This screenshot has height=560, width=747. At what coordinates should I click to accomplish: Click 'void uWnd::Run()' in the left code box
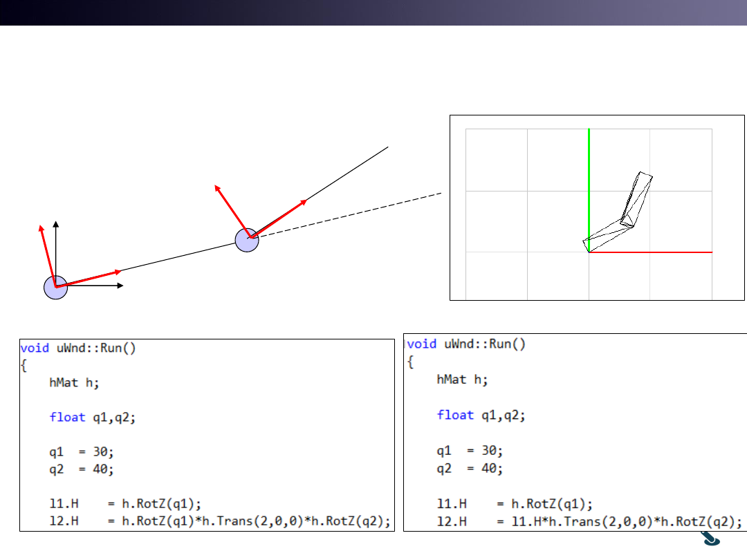pyautogui.click(x=78, y=348)
